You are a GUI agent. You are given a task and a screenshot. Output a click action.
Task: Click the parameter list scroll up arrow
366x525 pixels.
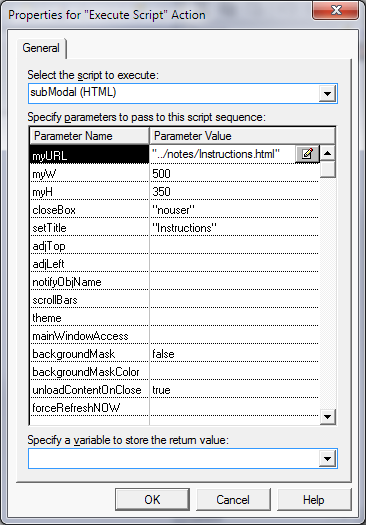[x=327, y=153]
